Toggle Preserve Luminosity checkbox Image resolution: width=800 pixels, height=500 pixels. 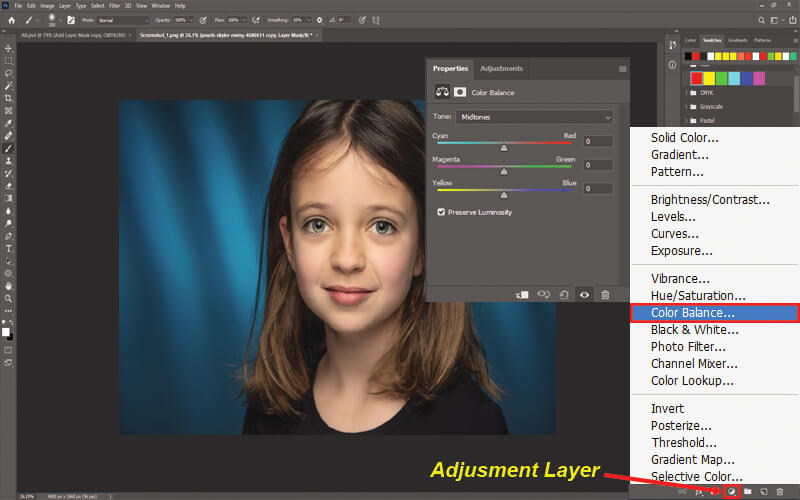coord(441,212)
